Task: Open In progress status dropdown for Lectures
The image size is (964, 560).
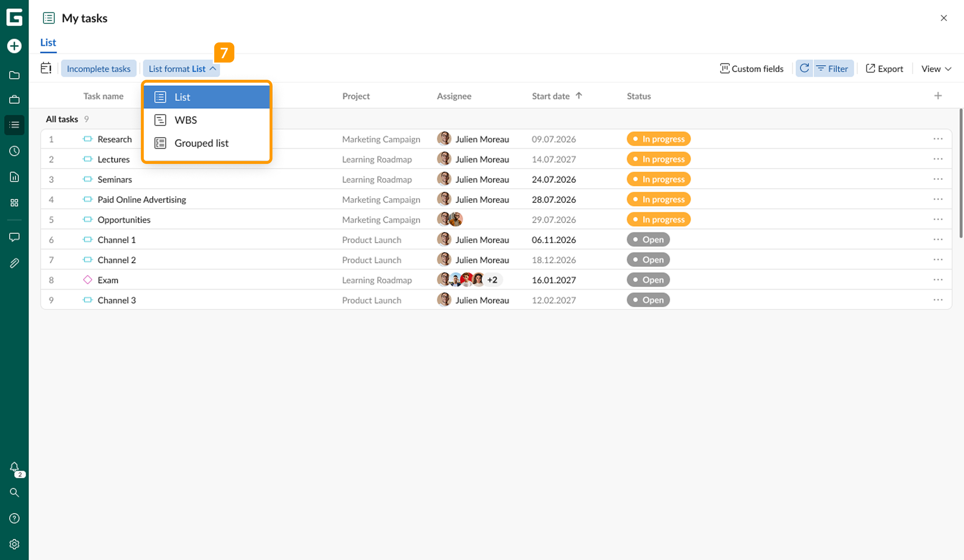Action: click(659, 159)
